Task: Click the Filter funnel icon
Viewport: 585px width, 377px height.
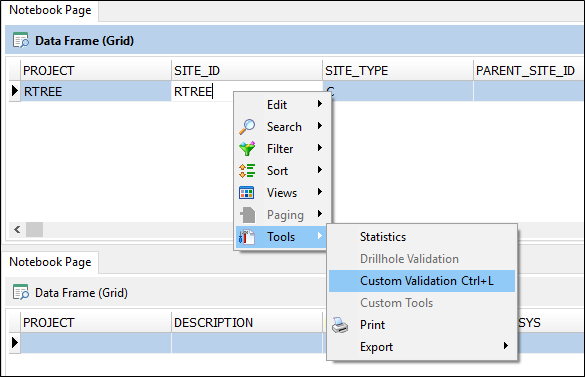Action: 247,149
